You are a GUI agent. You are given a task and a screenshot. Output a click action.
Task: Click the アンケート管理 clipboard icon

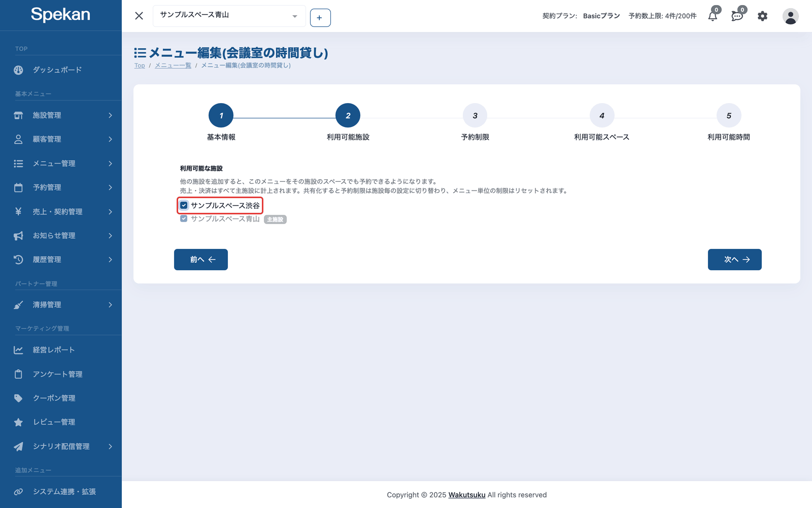pos(18,374)
